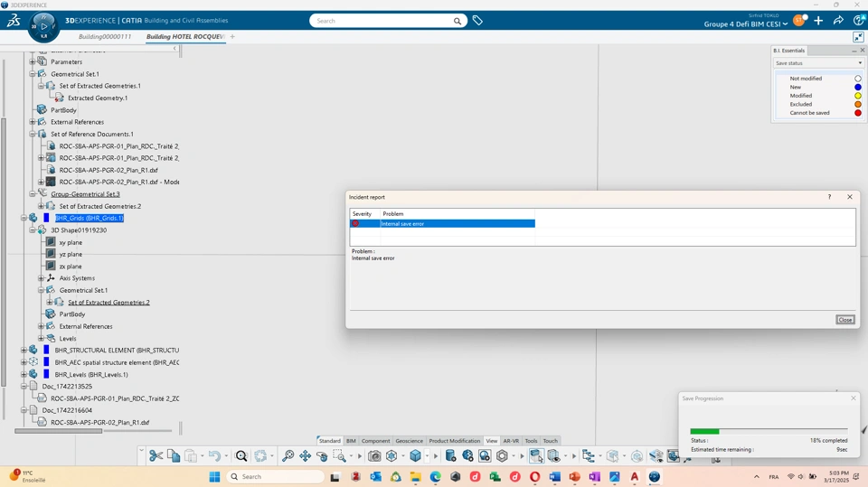Click Close button in Incident report
The width and height of the screenshot is (868, 487).
[x=844, y=320]
